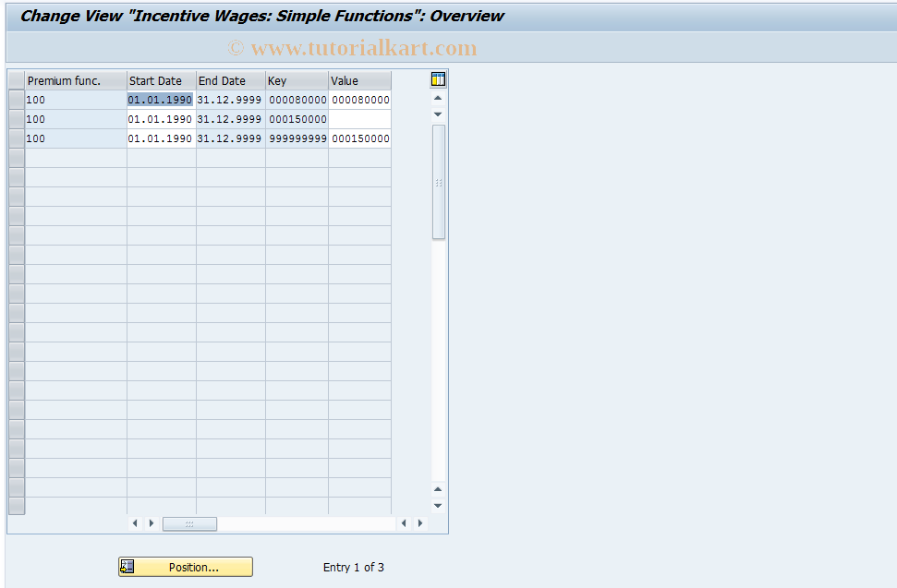The width and height of the screenshot is (897, 588).
Task: Click the Value field 000080000 in the first row
Action: coord(360,100)
